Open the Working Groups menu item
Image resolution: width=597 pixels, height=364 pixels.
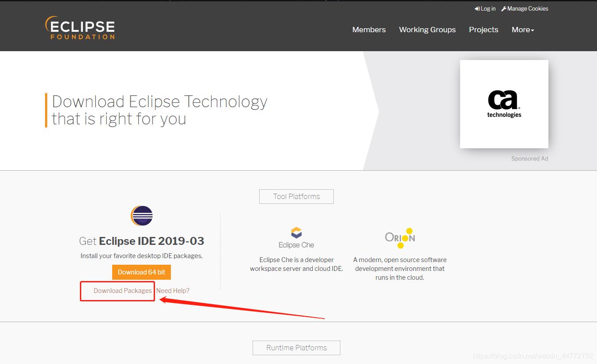click(427, 30)
